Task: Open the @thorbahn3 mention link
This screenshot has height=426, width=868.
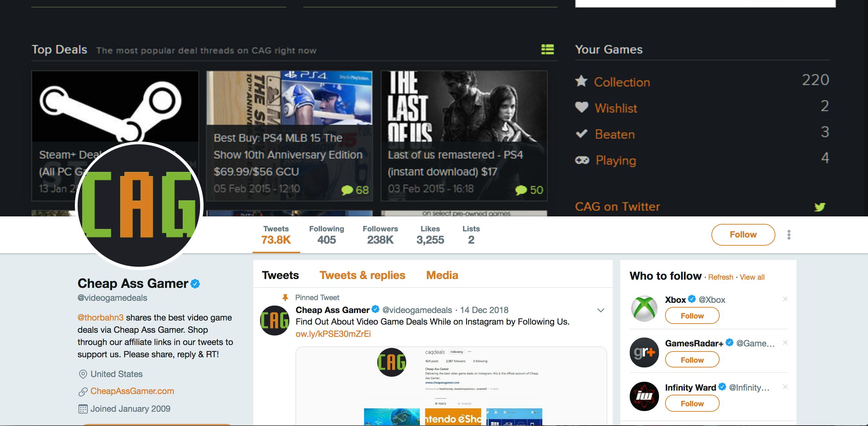Action: coord(100,318)
